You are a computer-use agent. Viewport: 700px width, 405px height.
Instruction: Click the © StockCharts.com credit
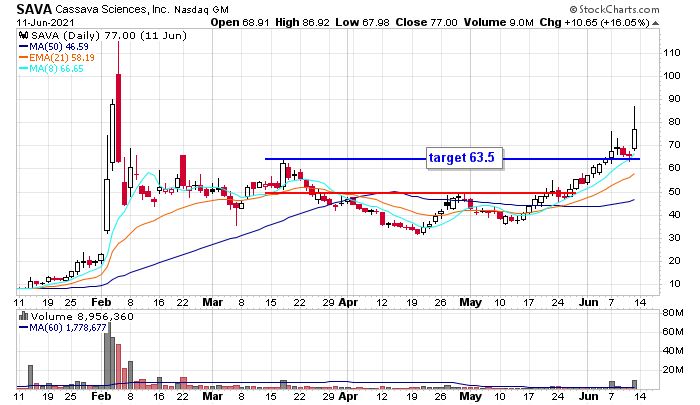click(x=614, y=9)
